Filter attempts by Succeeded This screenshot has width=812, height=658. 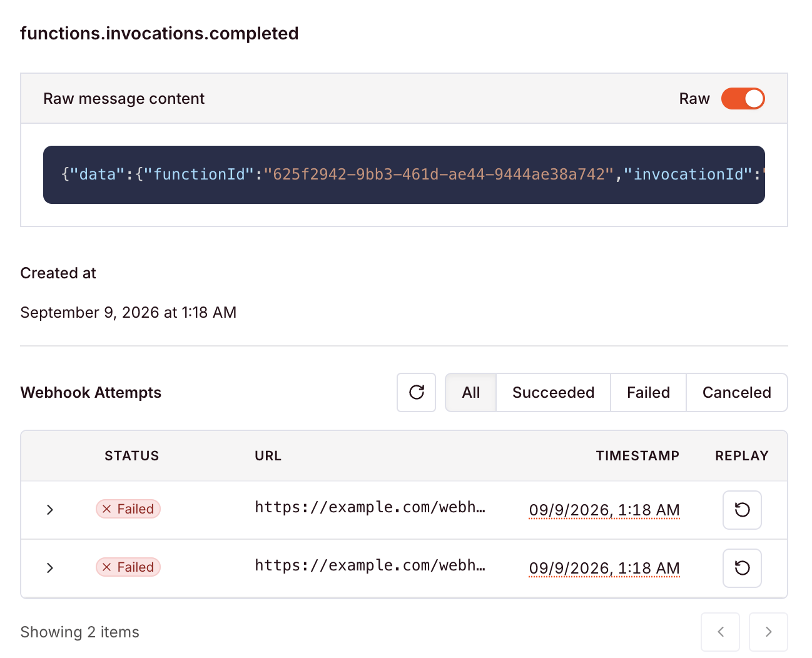[x=554, y=393]
